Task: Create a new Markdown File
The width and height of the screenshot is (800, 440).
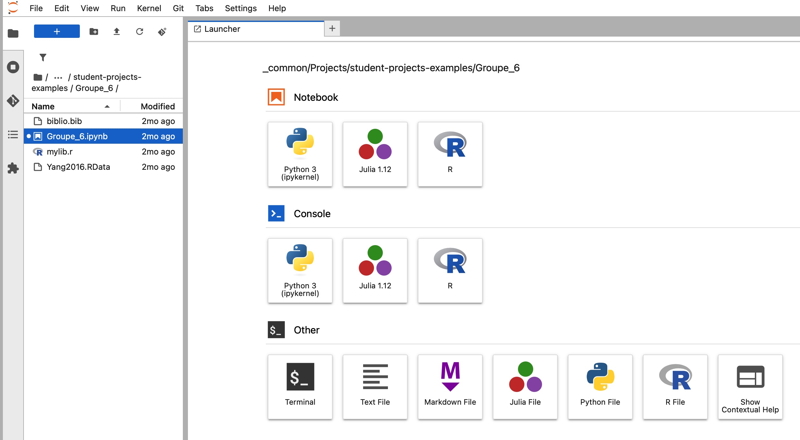Action: 450,386
